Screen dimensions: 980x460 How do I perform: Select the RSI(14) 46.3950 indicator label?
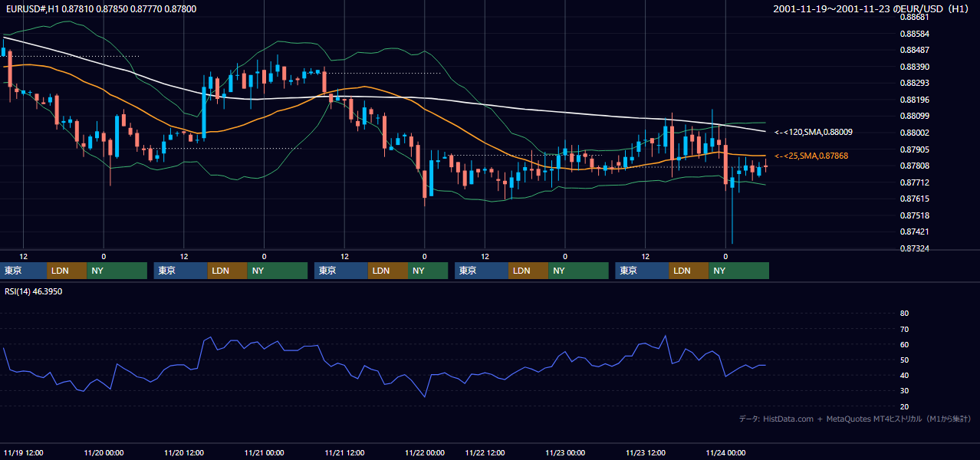point(34,291)
